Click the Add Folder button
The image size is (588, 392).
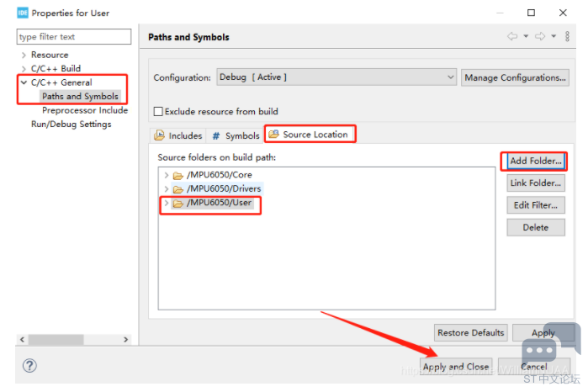click(x=536, y=161)
